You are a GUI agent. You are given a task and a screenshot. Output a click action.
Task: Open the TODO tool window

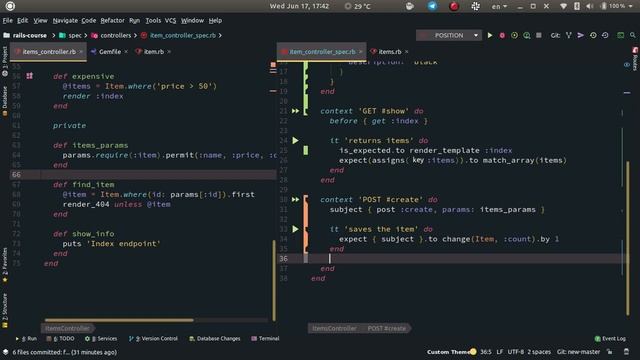coord(60,338)
